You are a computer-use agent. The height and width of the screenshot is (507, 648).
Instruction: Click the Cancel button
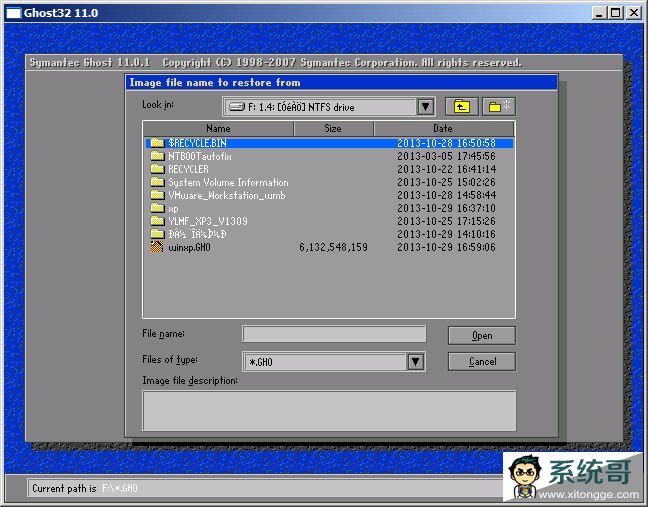482,362
